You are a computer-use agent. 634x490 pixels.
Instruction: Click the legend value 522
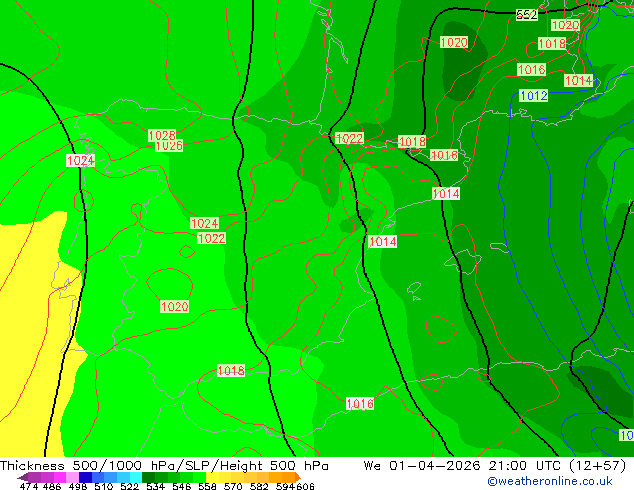pos(129,486)
